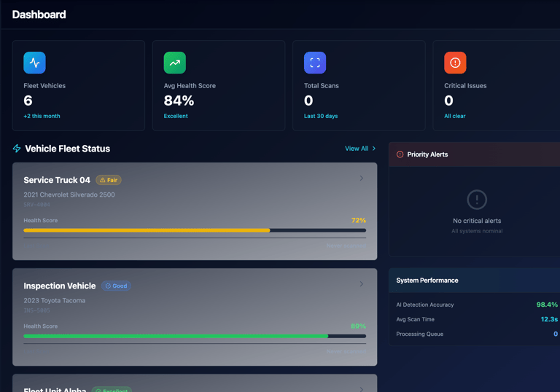The image size is (560, 392).
Task: Click the Vehicle Fleet Status heading
Action: coord(68,149)
